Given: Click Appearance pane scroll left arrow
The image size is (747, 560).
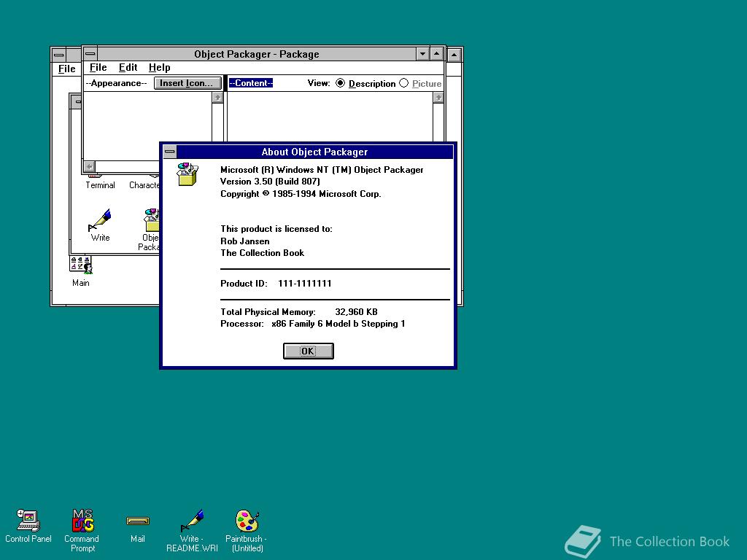Looking at the screenshot, I should (x=90, y=167).
